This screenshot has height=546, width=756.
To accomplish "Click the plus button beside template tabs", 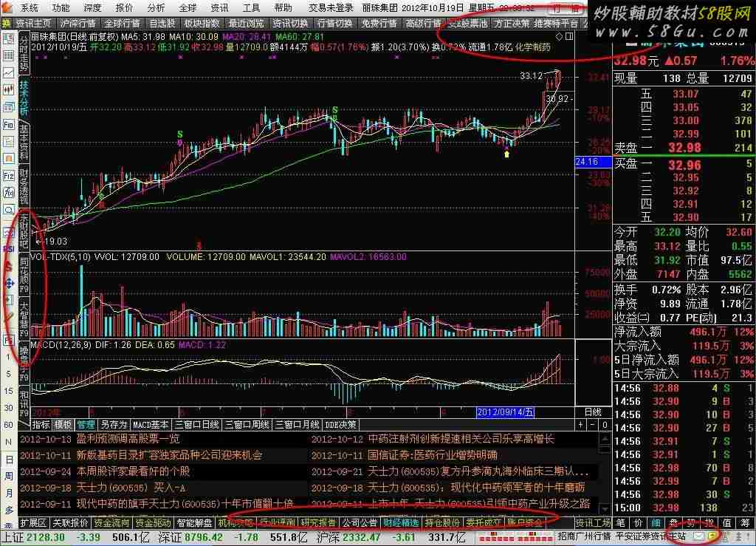I will pos(580,425).
